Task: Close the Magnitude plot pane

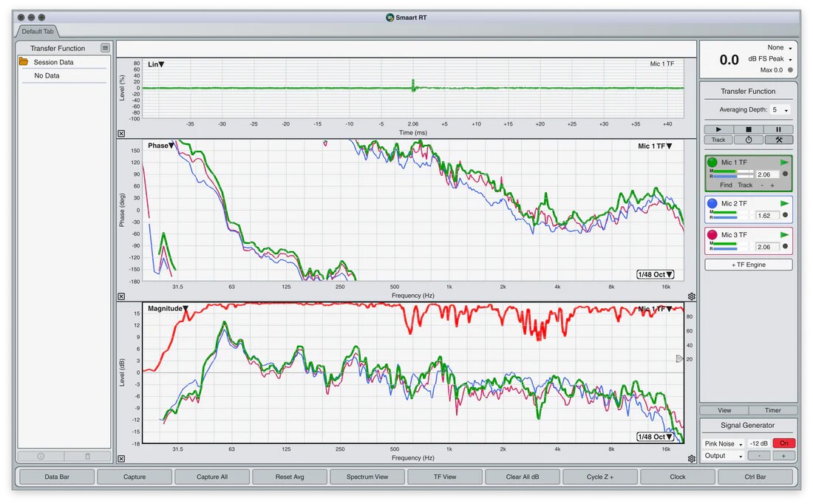Action: coord(121,459)
